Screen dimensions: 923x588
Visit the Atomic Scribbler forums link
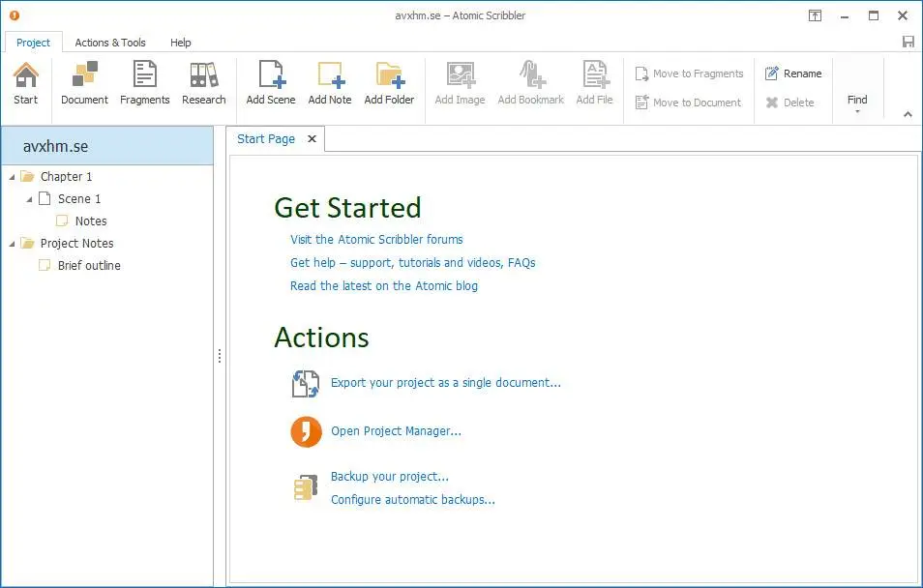pos(376,240)
